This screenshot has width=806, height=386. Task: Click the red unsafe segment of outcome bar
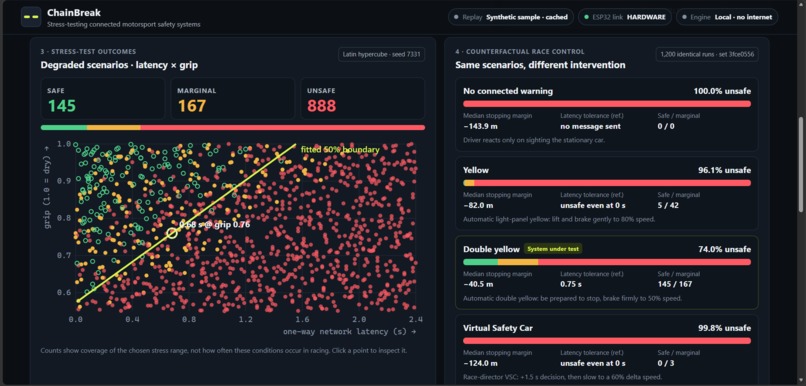click(x=283, y=127)
